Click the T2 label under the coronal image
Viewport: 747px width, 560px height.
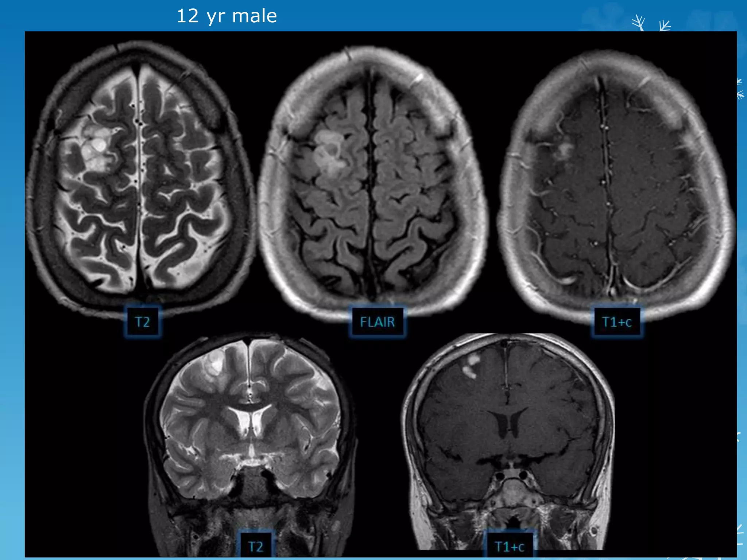coord(255,546)
